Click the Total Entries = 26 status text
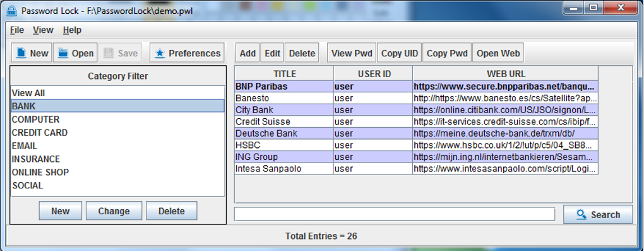The width and height of the screenshot is (644, 251). [321, 236]
